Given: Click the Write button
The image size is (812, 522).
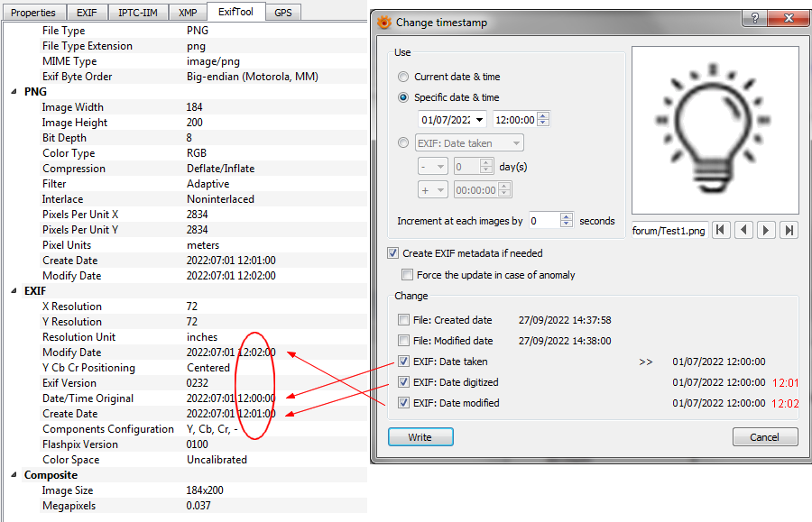Looking at the screenshot, I should tap(420, 437).
